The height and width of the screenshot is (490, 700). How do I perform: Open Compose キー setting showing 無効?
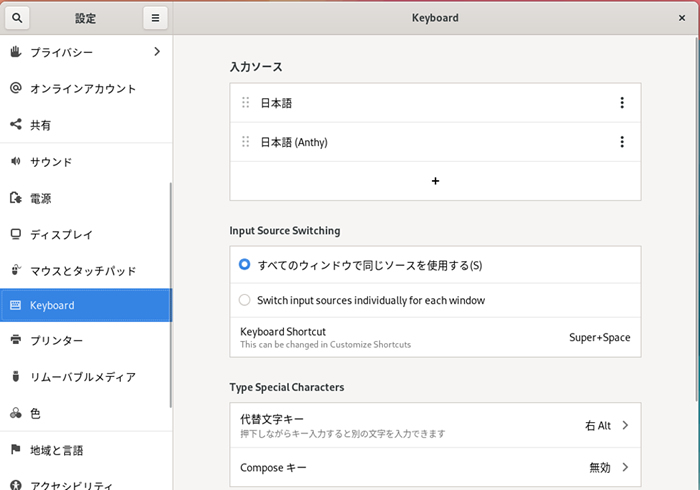coord(435,467)
